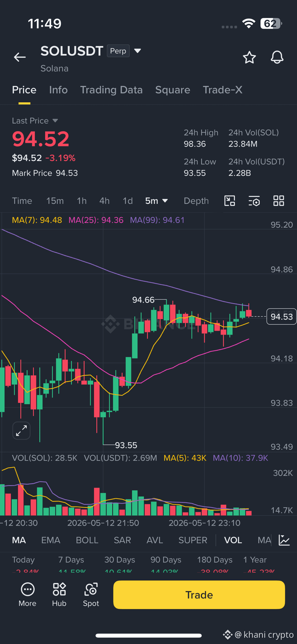
Task: Tap the 24h Vol(SOL) 23.84M value
Action: click(x=243, y=144)
